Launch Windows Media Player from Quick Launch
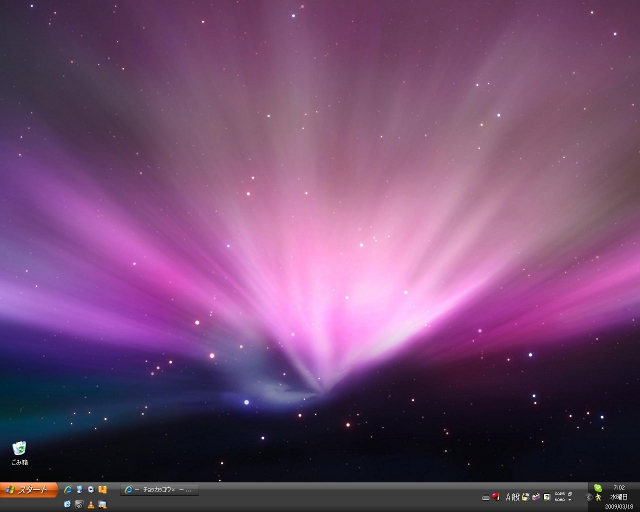The width and height of the screenshot is (640, 512). [x=91, y=490]
